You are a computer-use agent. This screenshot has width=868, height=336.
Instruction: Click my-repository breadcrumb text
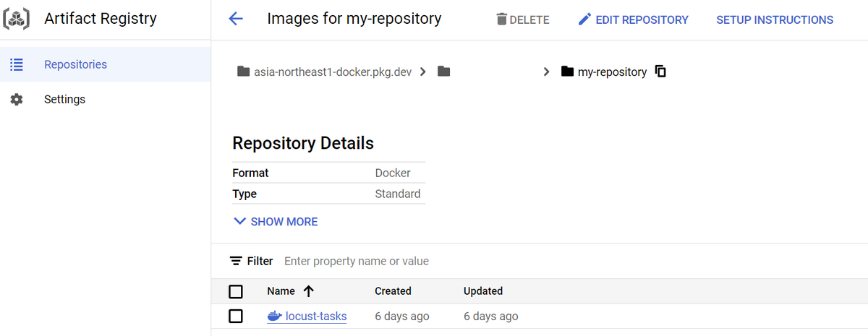[612, 72]
